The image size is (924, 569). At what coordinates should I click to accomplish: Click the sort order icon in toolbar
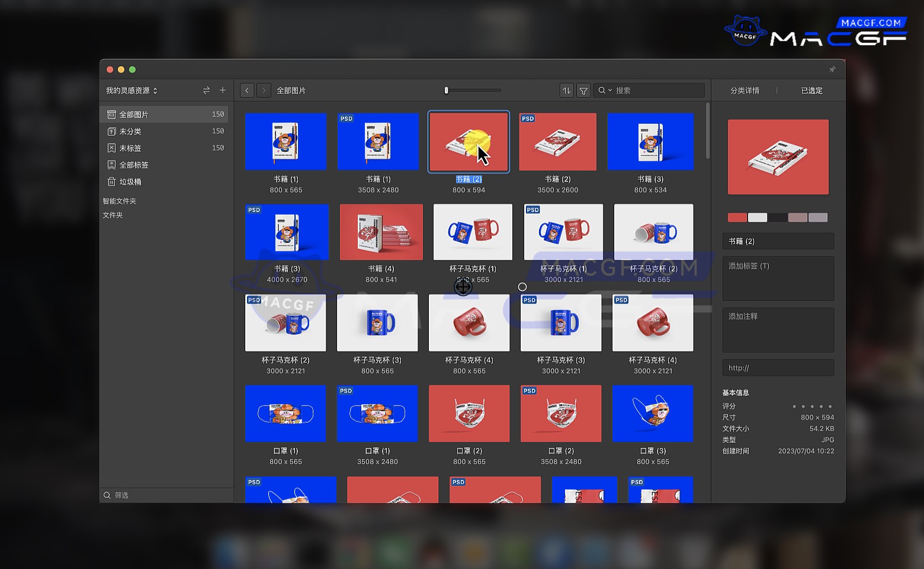[566, 91]
